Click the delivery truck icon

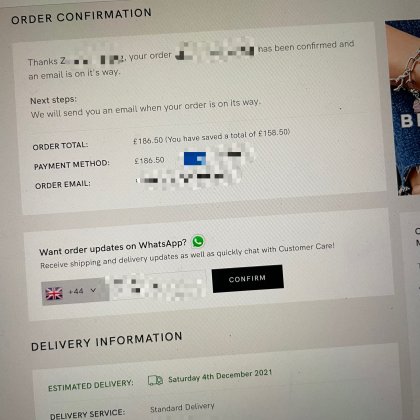[x=155, y=380]
